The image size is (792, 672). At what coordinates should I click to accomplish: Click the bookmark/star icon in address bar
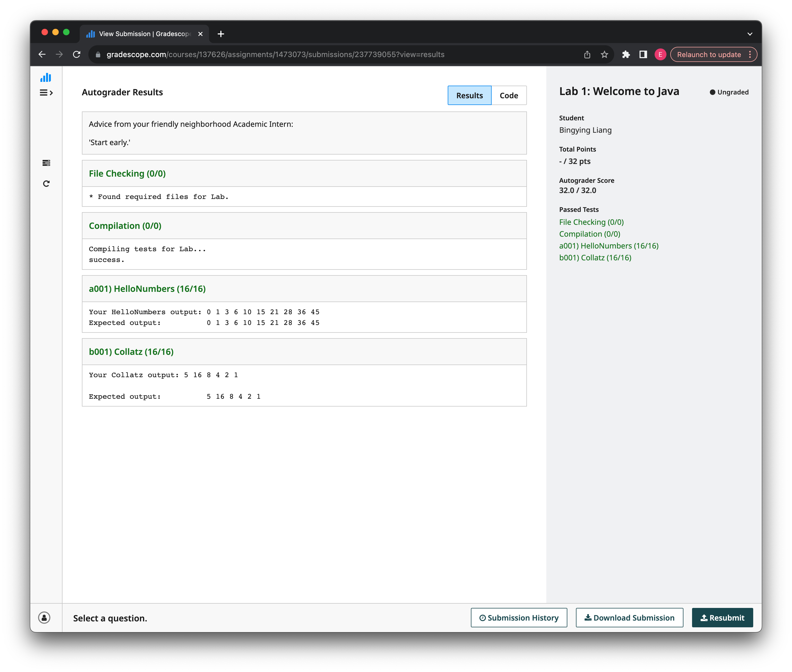point(604,55)
